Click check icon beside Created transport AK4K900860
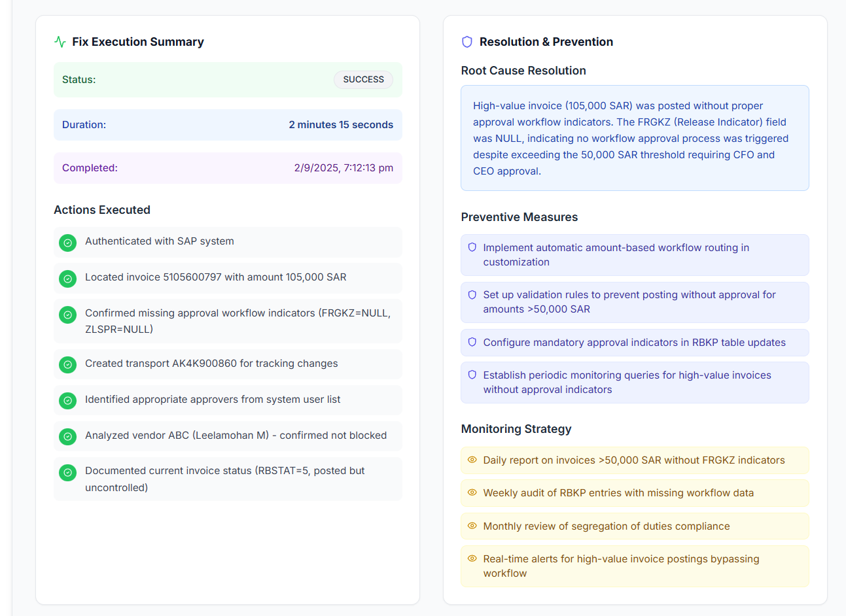846x616 pixels. (x=68, y=365)
